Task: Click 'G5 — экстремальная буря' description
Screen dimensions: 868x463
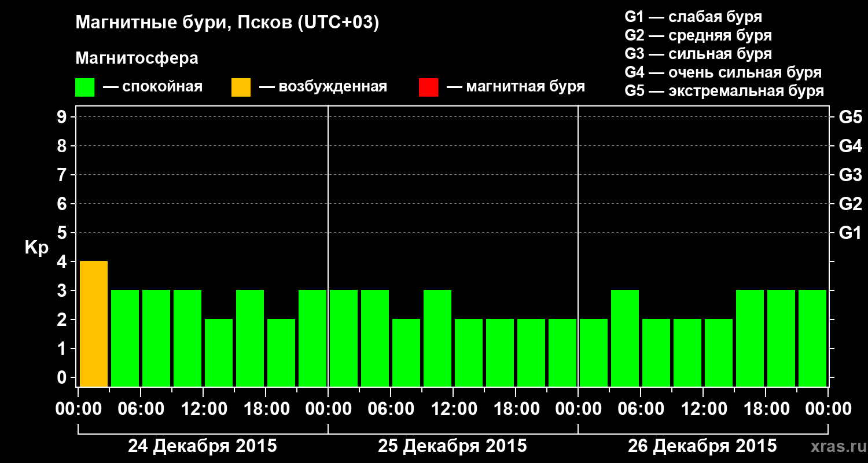Action: coord(724,91)
